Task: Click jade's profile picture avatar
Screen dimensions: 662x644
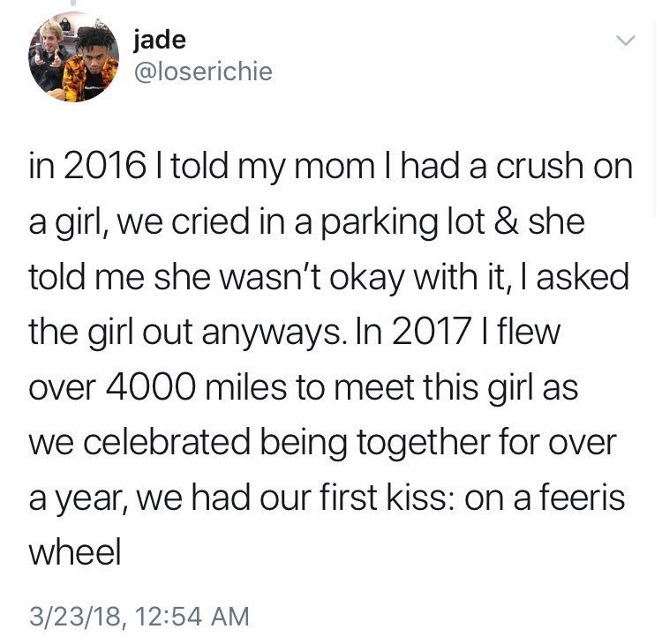Action: point(74,57)
